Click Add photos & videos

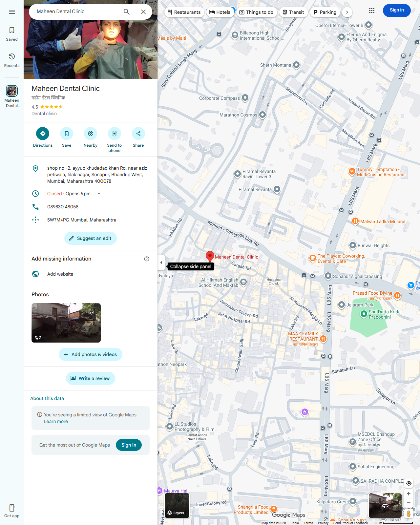pyautogui.click(x=91, y=354)
